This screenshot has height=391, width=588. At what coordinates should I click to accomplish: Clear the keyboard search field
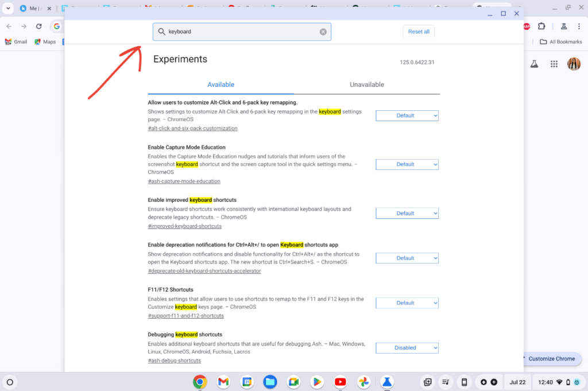(x=323, y=32)
